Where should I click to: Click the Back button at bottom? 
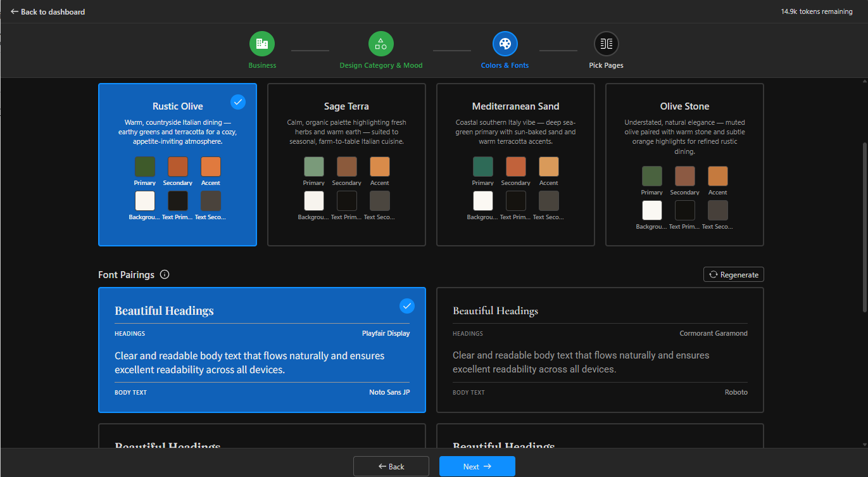391,466
